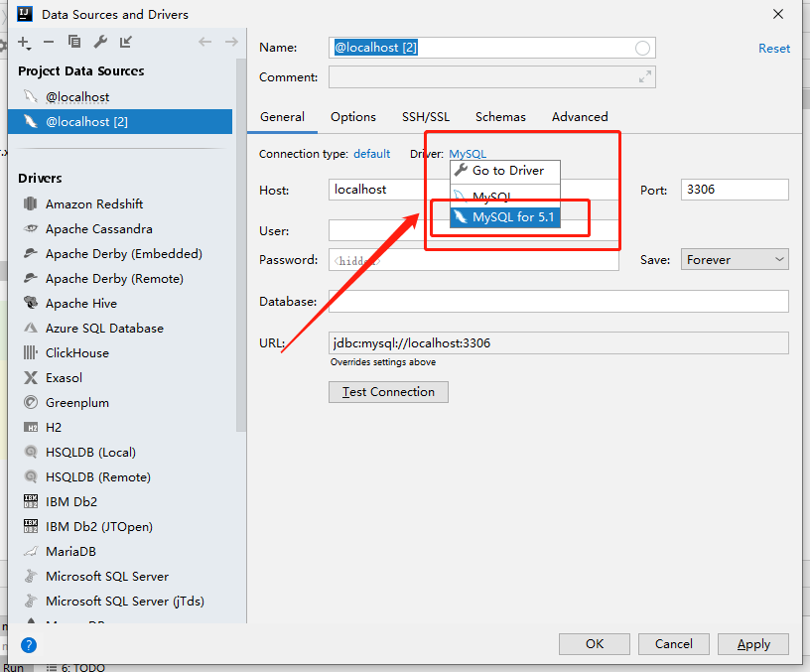Image resolution: width=810 pixels, height=672 pixels.
Task: Click the make global arrow icon
Action: pyautogui.click(x=125, y=42)
